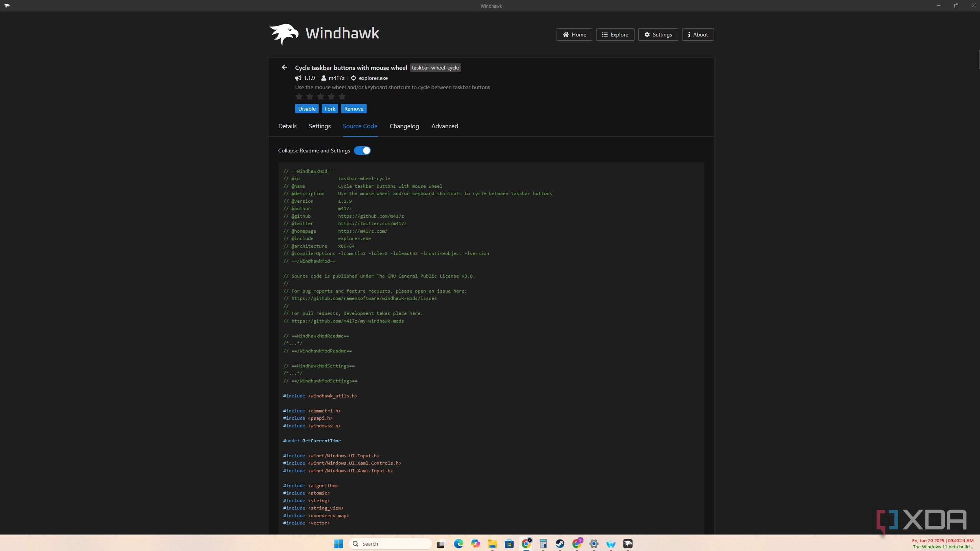
Task: Click the date and time in system tray
Action: 943,541
